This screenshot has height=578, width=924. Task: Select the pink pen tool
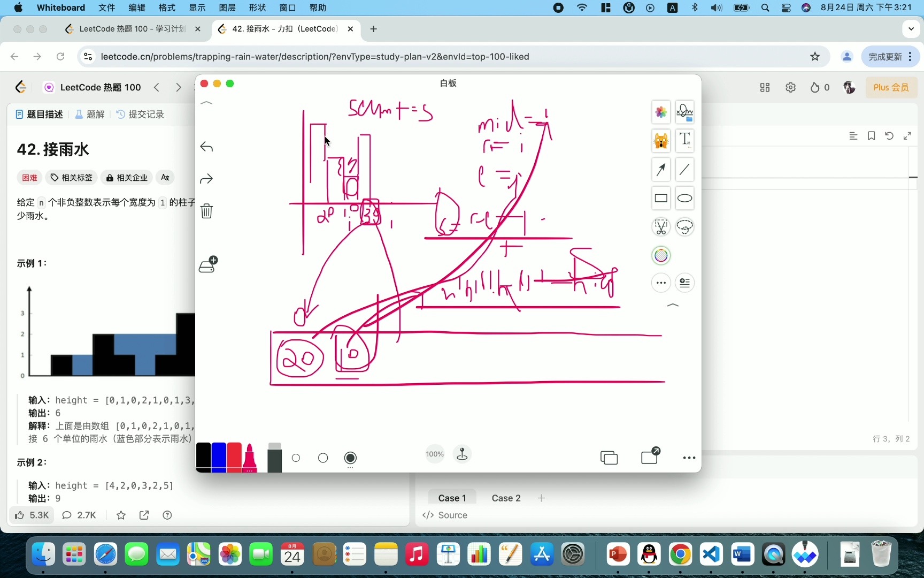249,458
